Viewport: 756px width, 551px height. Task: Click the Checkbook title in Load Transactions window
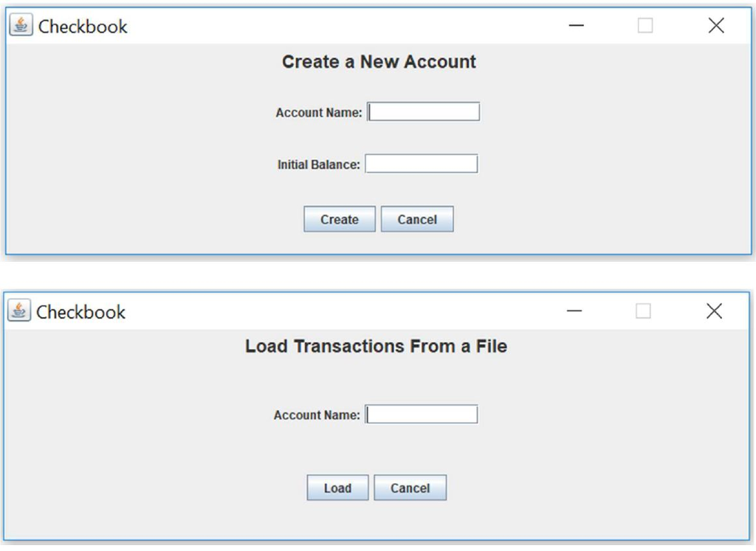81,312
